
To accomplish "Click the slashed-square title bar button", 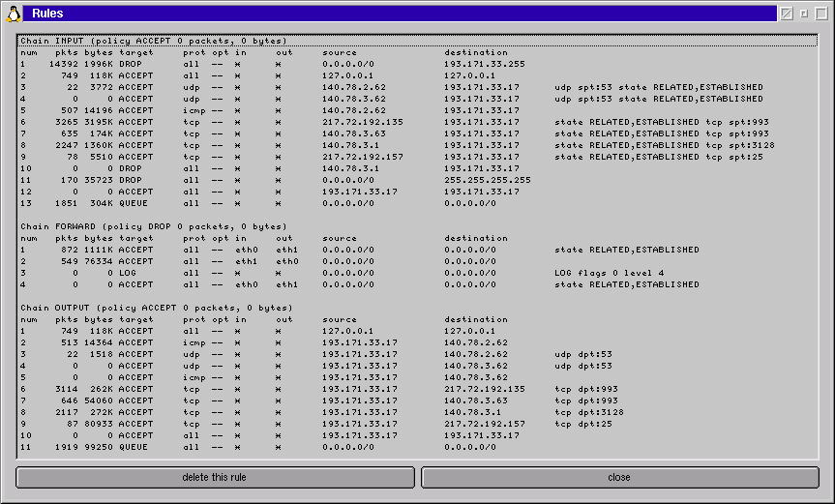I will pos(787,14).
